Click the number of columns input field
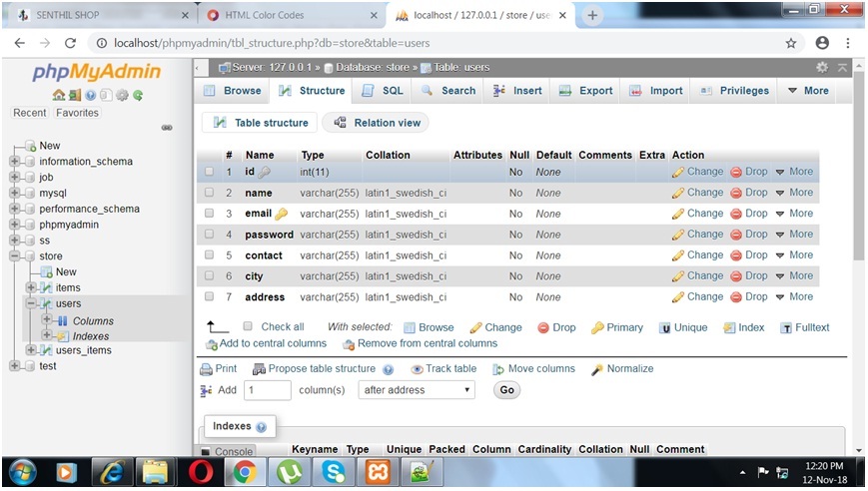The image size is (868, 491). point(267,390)
